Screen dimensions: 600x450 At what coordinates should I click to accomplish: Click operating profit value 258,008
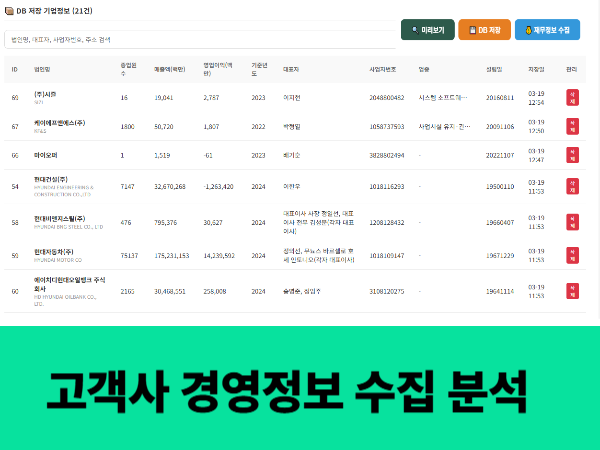pos(215,291)
